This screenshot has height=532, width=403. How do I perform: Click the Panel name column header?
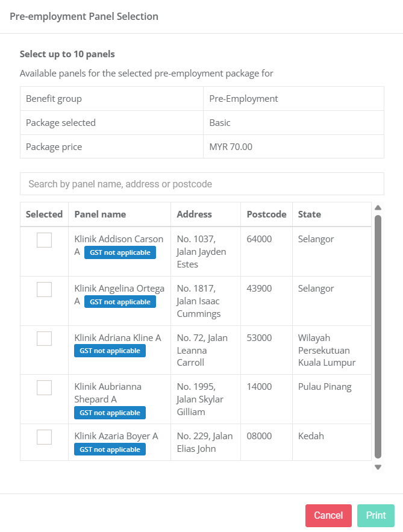(100, 214)
